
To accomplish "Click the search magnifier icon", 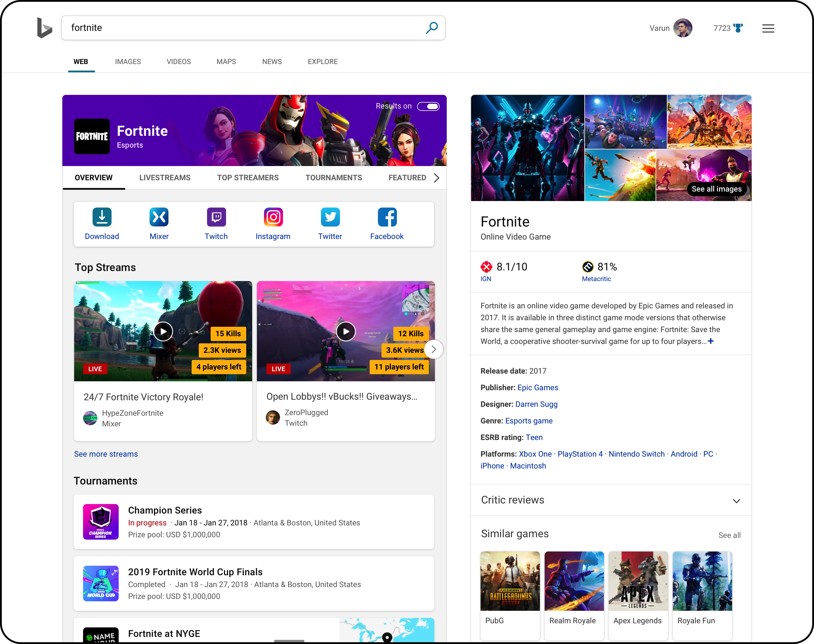I will click(x=432, y=28).
